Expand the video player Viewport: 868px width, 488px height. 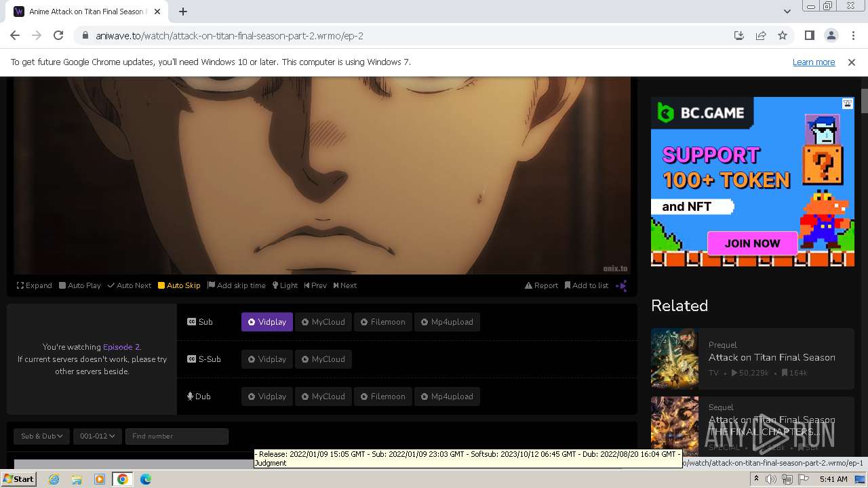(35, 285)
